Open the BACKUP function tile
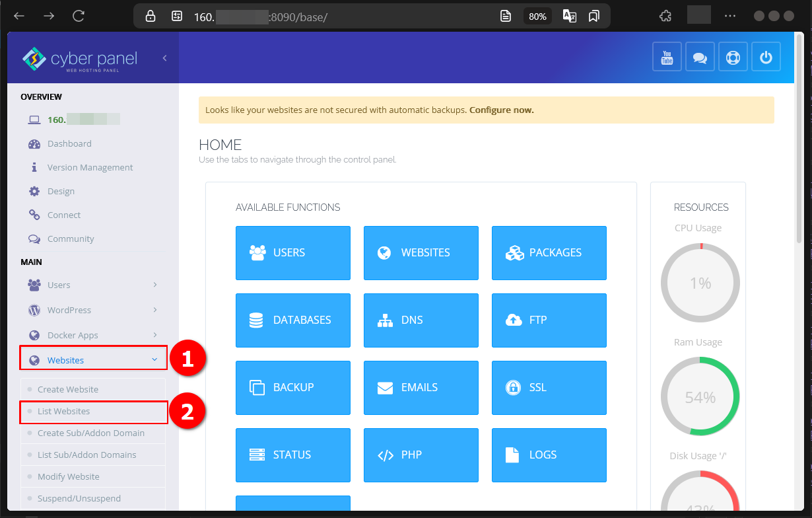The width and height of the screenshot is (812, 518). [x=293, y=387]
